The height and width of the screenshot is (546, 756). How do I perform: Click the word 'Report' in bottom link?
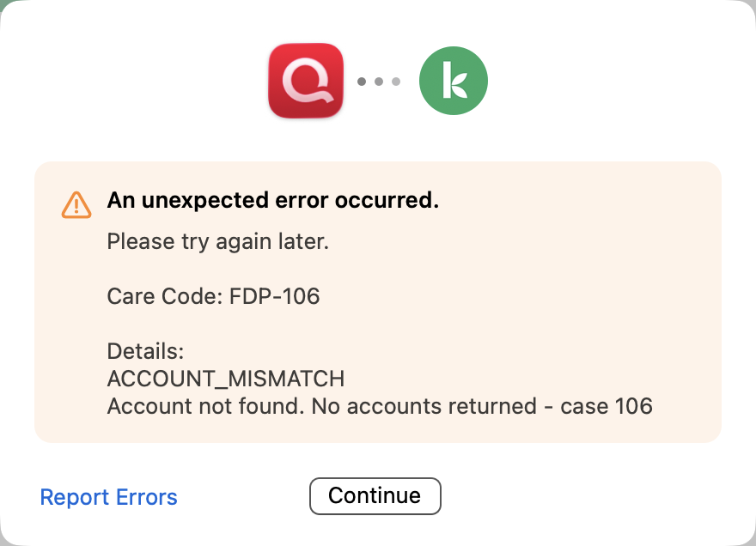click(72, 497)
